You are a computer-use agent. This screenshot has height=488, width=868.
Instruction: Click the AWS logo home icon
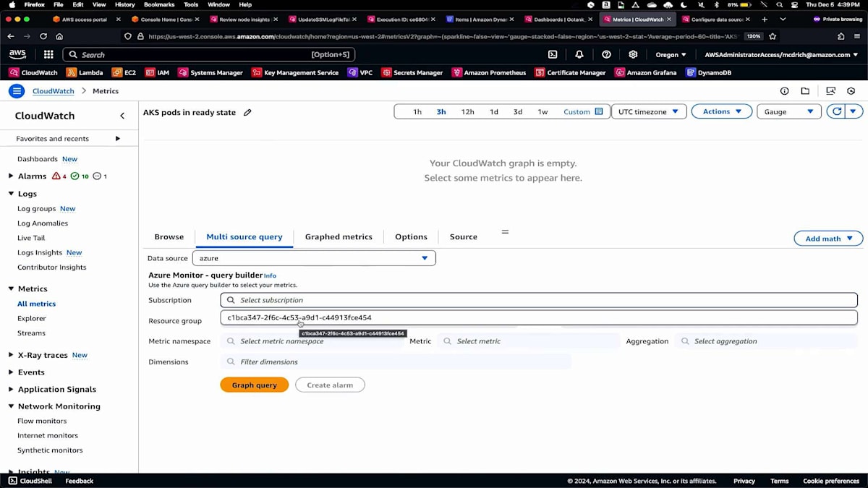coord(17,54)
